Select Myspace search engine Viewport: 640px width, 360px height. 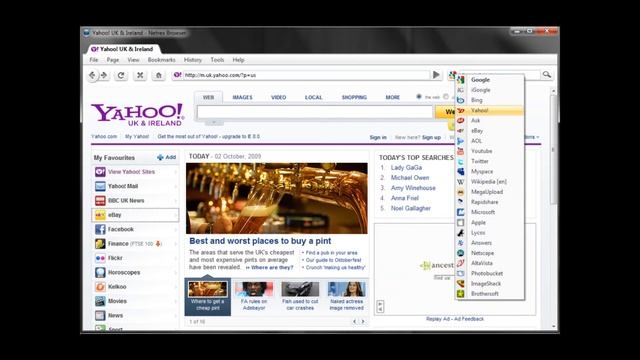point(490,172)
